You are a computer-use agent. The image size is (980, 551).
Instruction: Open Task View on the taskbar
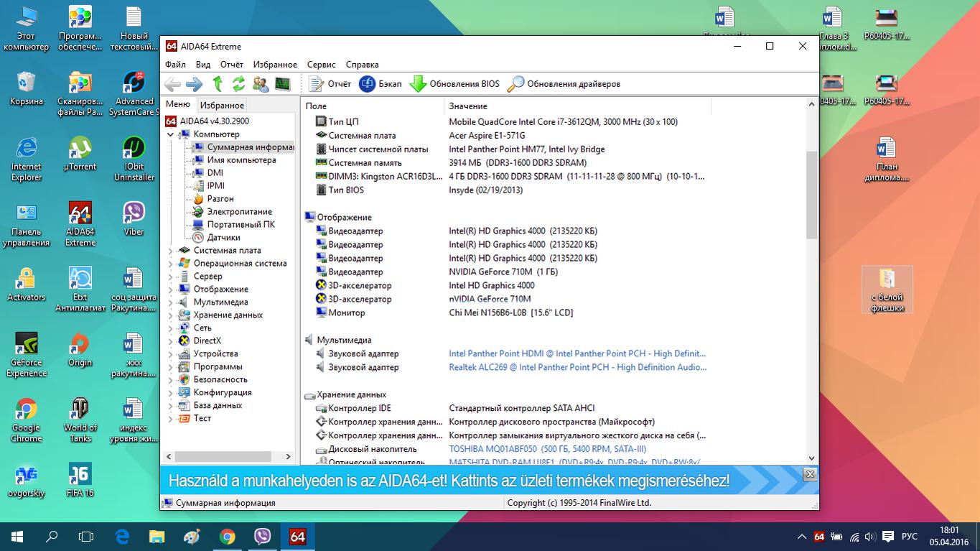click(86, 537)
